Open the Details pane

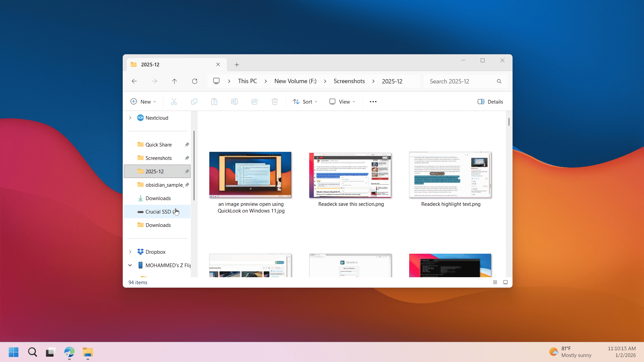click(490, 101)
